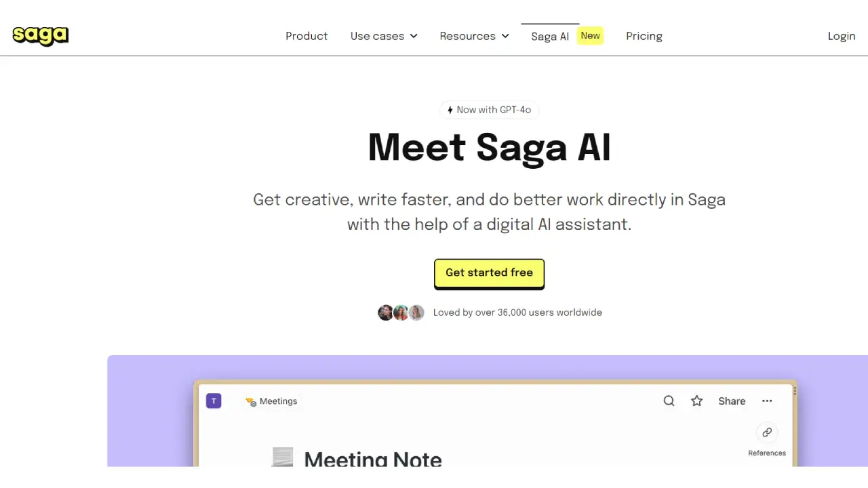Open the three-dot more options menu
868x488 pixels.
point(767,401)
